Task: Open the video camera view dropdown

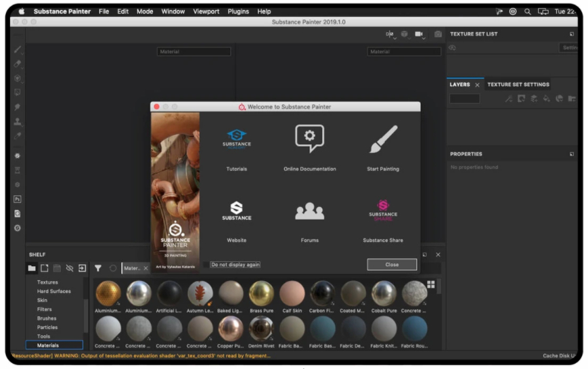Action: (x=420, y=35)
